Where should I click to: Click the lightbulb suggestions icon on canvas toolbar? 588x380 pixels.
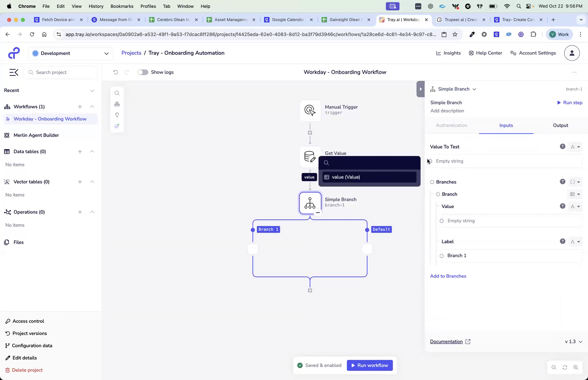pyautogui.click(x=117, y=115)
